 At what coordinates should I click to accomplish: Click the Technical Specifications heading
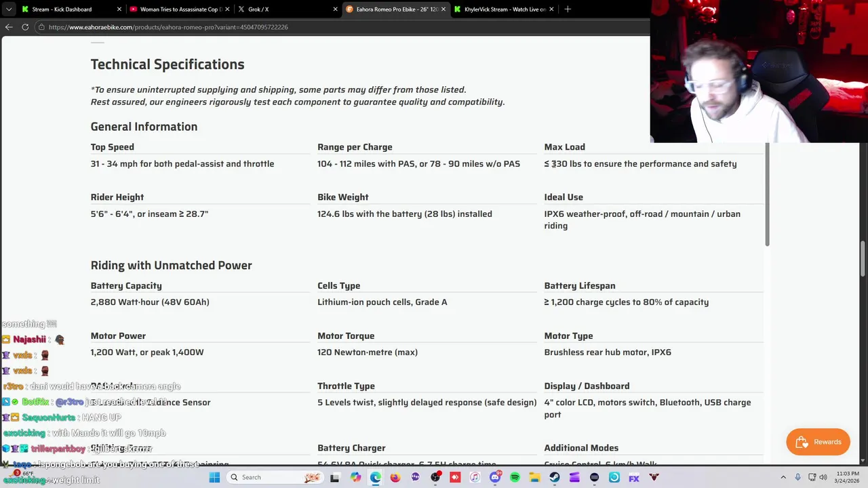[167, 64]
